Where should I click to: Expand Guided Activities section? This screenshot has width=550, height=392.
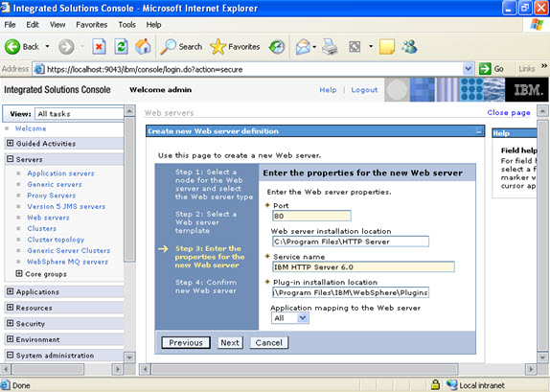[11, 143]
